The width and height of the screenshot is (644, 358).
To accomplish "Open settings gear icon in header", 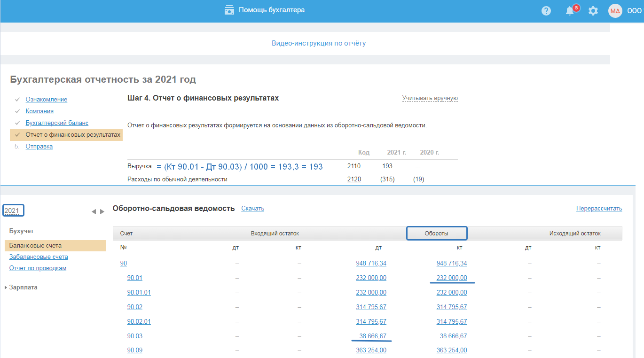I will click(593, 11).
